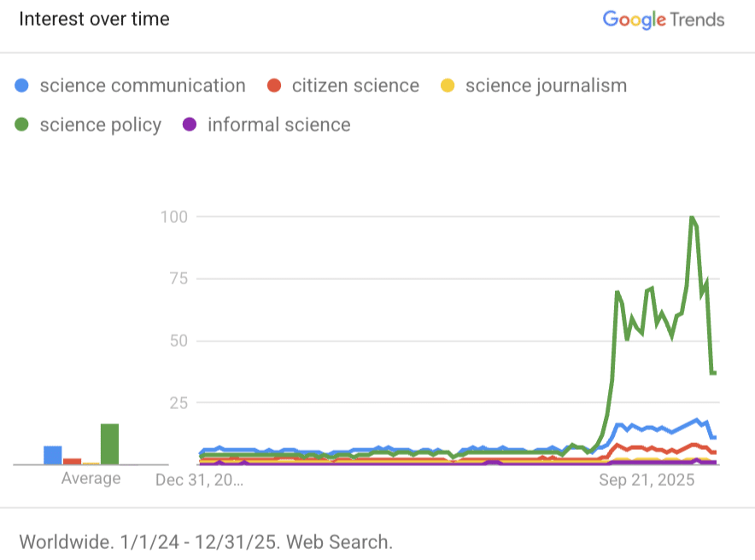Click the Google Trends logo

[x=663, y=20]
